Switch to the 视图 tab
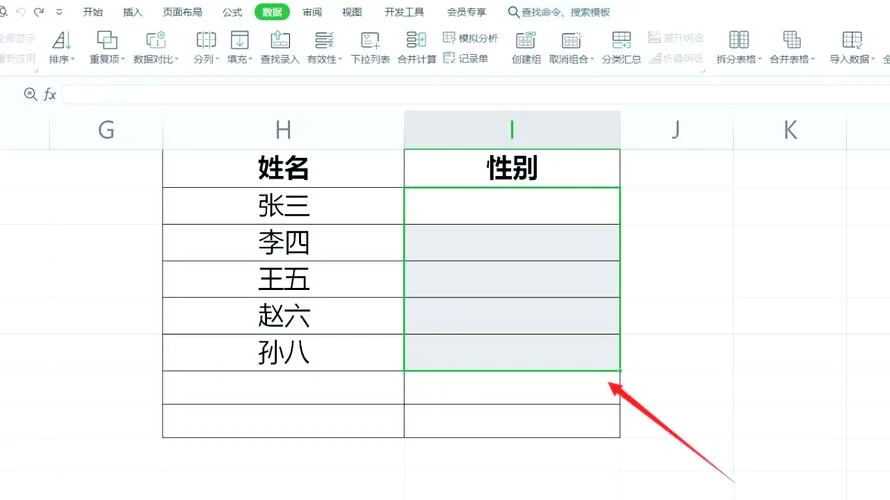Image resolution: width=890 pixels, height=500 pixels. coord(352,12)
